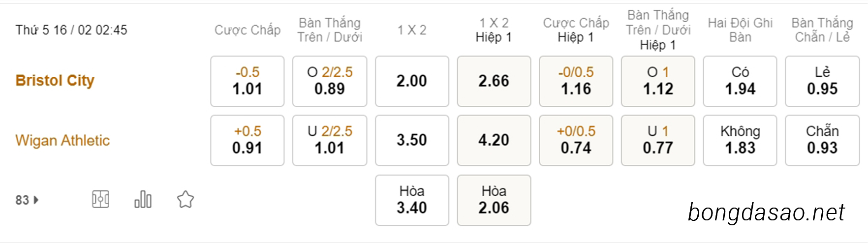Screen dimensions: 868x243
Task: Select first-half draw Hòa at 2.06
Action: (x=494, y=200)
